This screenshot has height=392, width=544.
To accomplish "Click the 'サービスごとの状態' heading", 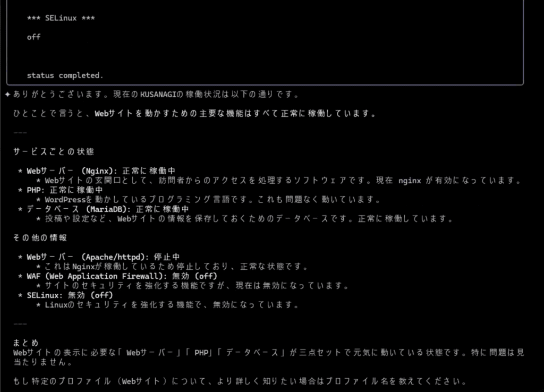I will 53,152.
